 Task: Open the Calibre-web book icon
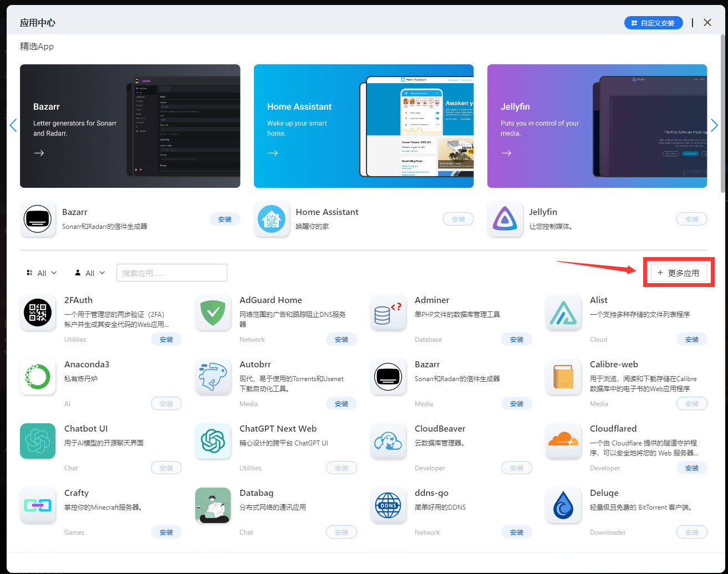point(563,377)
